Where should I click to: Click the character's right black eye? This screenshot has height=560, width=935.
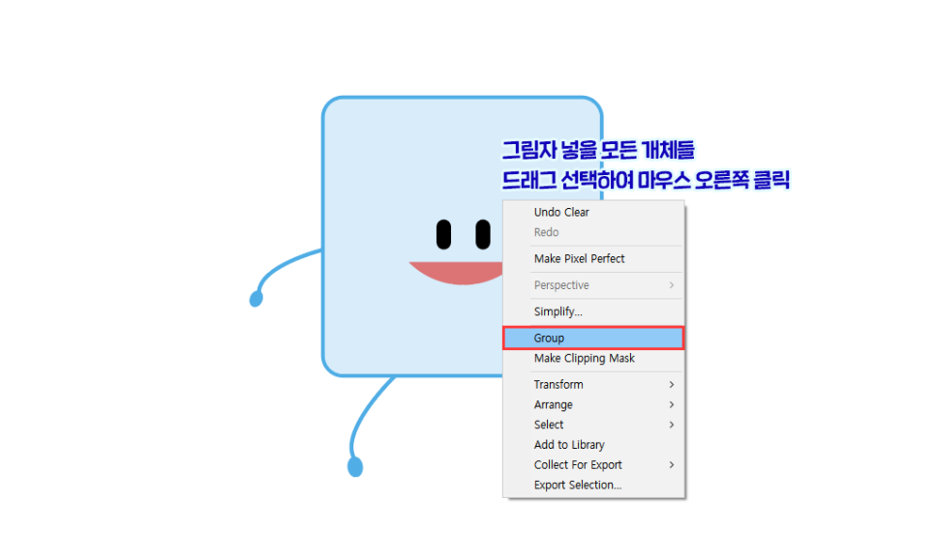tap(483, 234)
